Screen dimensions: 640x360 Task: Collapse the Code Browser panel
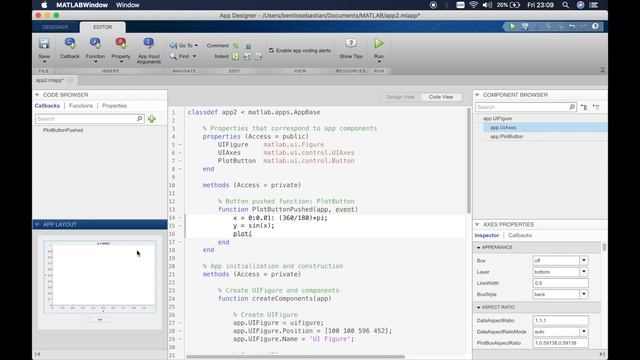(x=37, y=95)
